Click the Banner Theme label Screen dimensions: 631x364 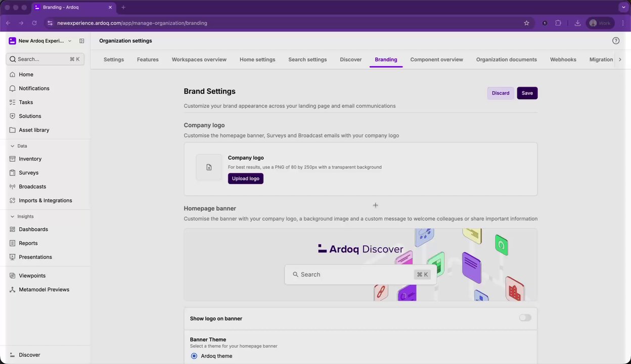pyautogui.click(x=208, y=340)
